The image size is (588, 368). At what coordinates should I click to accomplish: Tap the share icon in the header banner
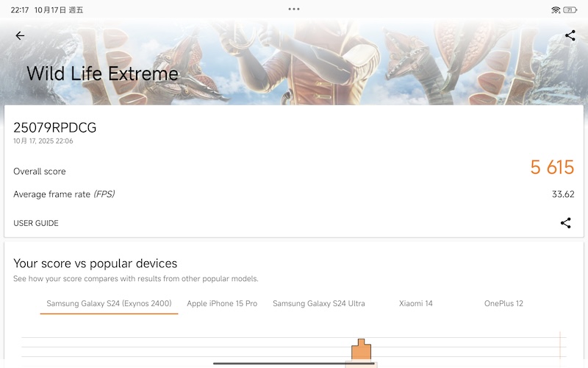click(570, 35)
